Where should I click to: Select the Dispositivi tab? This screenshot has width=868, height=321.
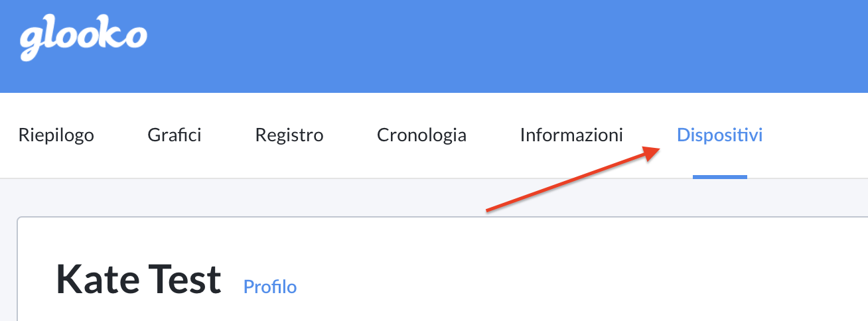(x=719, y=135)
